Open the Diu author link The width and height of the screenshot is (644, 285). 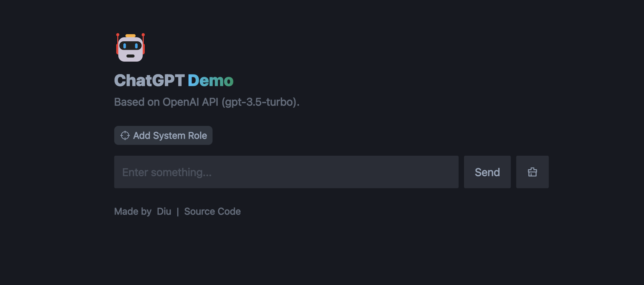click(x=164, y=211)
